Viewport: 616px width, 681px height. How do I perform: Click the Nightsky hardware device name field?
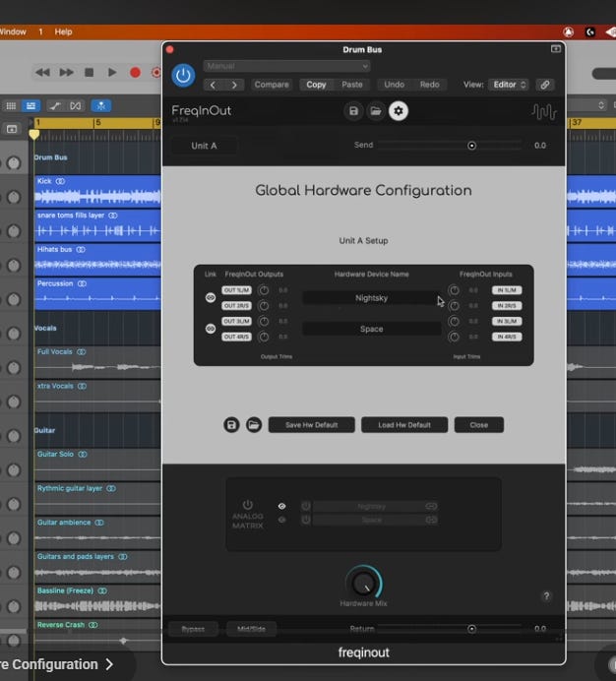point(371,297)
